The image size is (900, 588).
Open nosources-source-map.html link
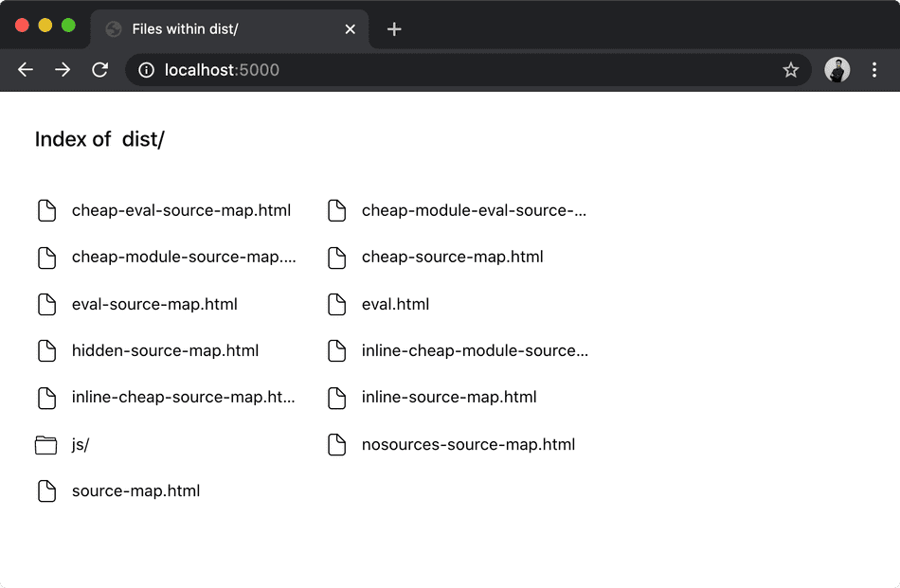point(468,445)
